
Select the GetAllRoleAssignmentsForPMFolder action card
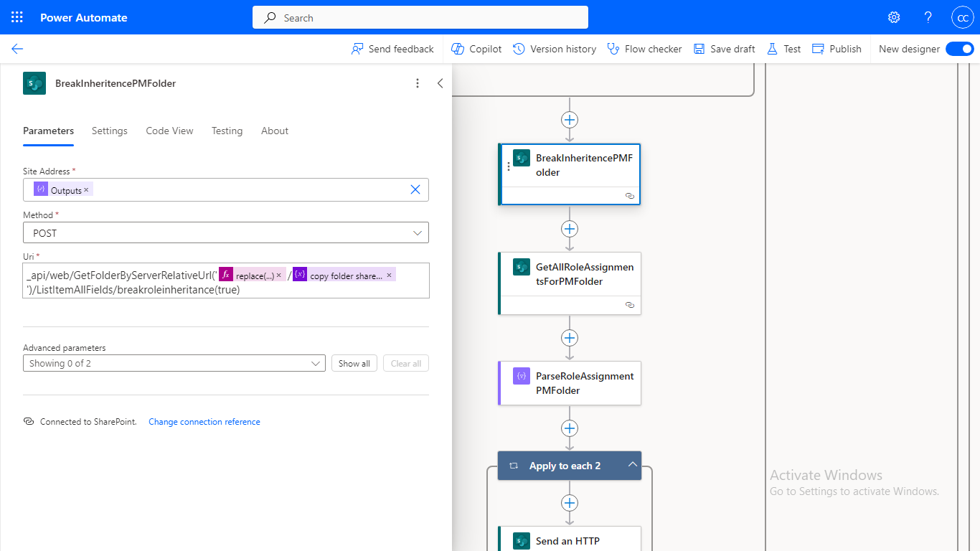(570, 275)
